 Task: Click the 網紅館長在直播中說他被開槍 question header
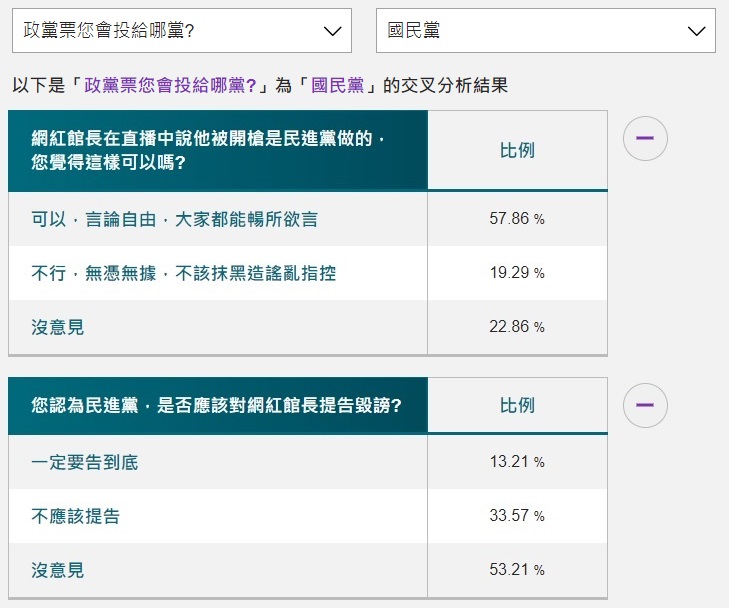218,151
